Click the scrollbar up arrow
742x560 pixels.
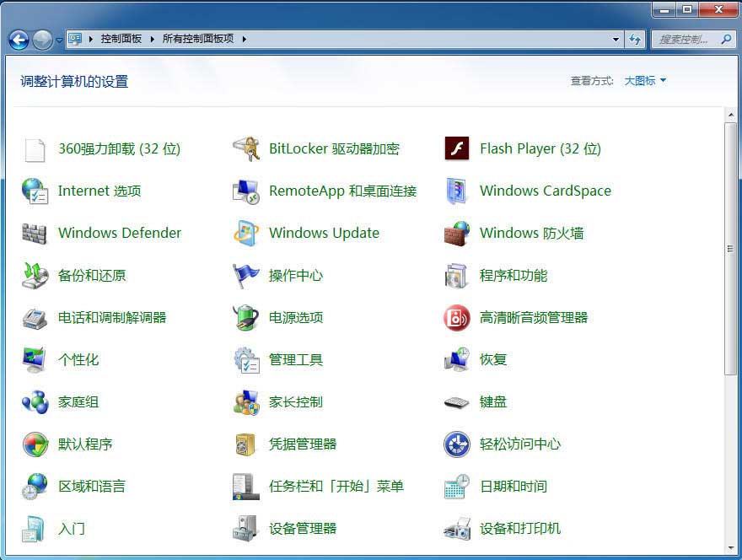coord(731,115)
